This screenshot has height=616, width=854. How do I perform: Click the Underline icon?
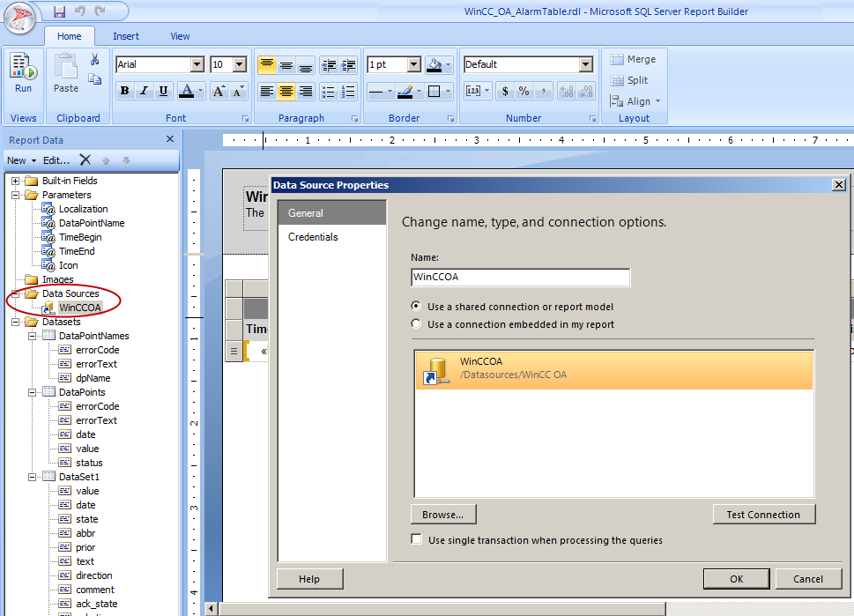(x=163, y=91)
